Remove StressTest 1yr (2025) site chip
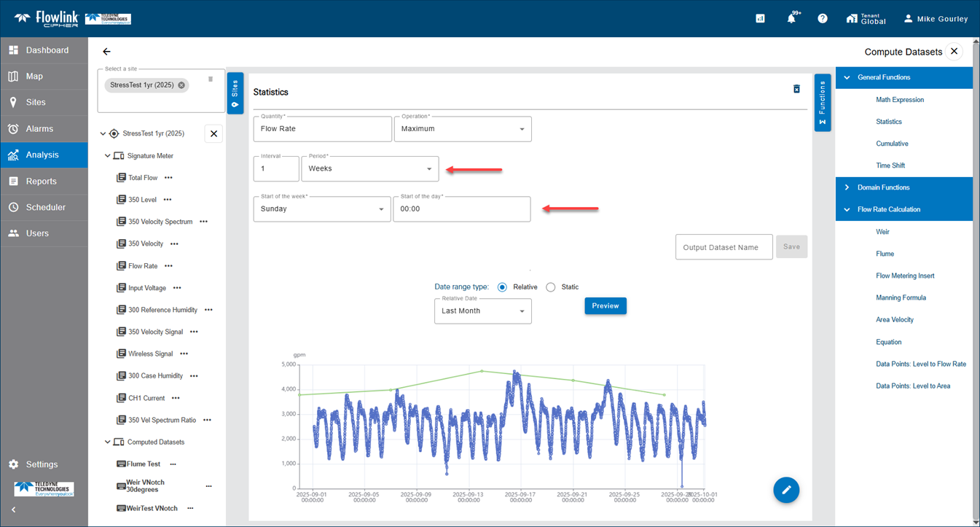This screenshot has height=527, width=980. click(181, 85)
